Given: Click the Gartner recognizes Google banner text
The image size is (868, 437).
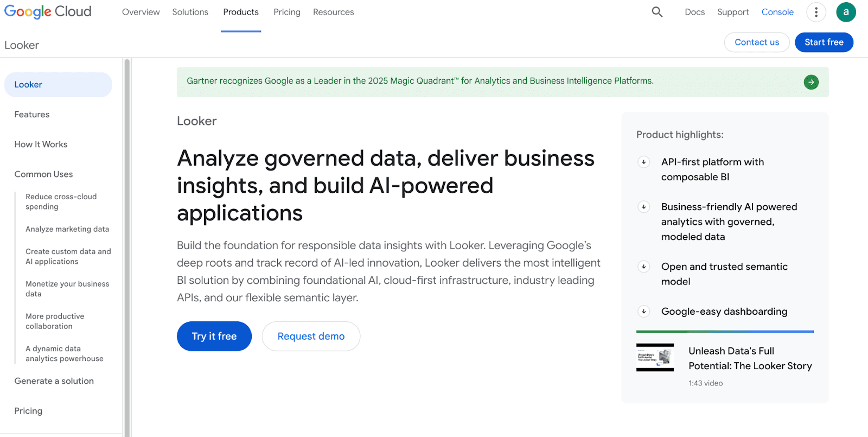Looking at the screenshot, I should pos(420,81).
